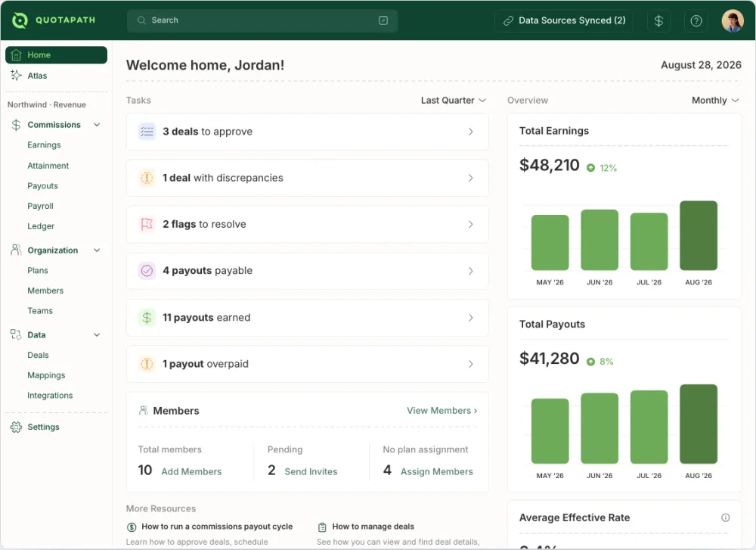Open the Last Quarter tasks dropdown

pos(453,101)
